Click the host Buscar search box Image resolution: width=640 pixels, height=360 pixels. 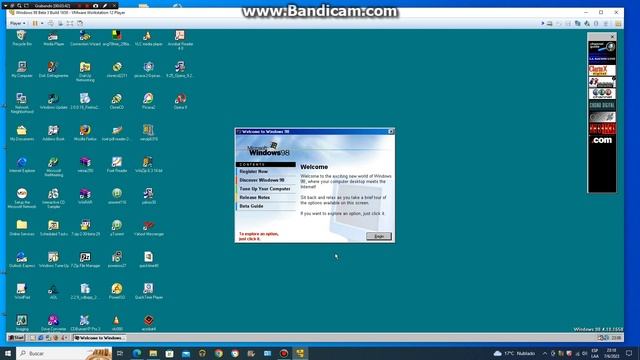[64, 353]
